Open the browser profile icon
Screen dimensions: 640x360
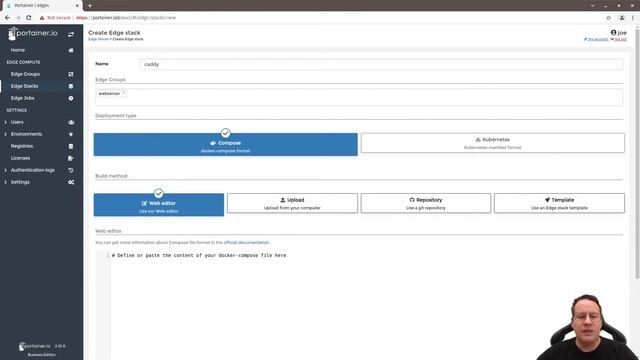[x=622, y=18]
